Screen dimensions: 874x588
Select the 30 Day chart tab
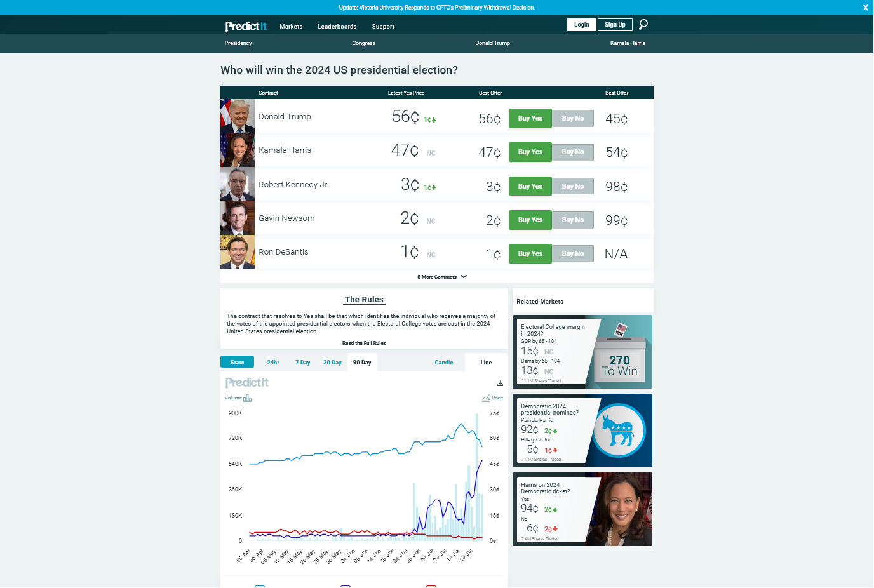[332, 363]
